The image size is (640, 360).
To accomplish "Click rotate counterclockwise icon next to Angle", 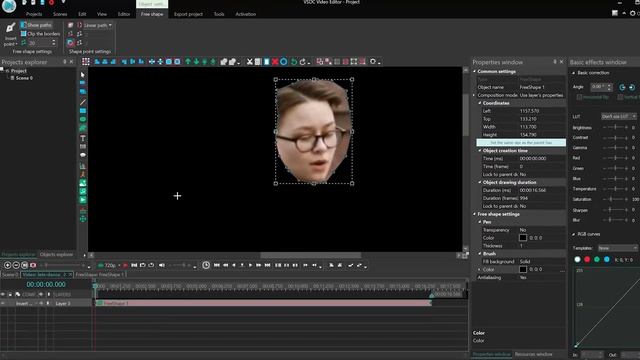I will tap(622, 87).
